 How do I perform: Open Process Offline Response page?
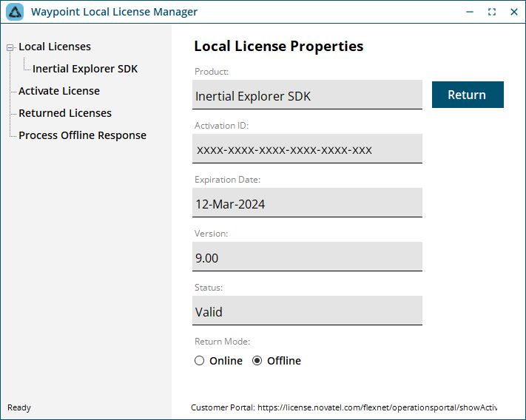pos(83,135)
